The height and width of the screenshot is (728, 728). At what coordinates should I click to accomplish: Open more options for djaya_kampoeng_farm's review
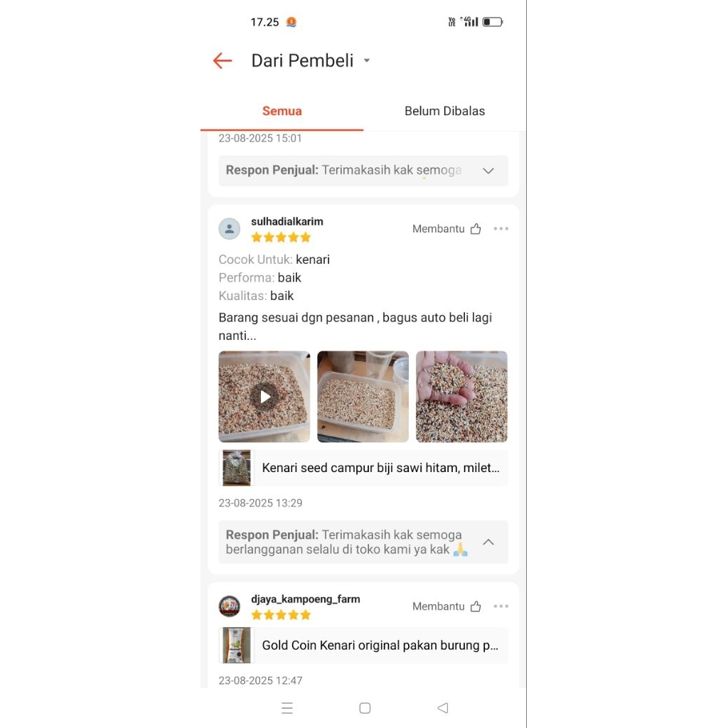501,606
